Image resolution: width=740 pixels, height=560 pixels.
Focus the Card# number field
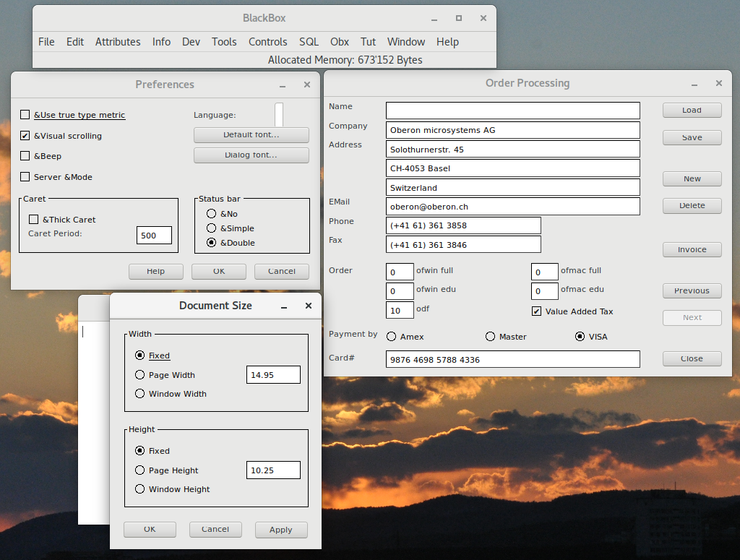[x=512, y=359]
